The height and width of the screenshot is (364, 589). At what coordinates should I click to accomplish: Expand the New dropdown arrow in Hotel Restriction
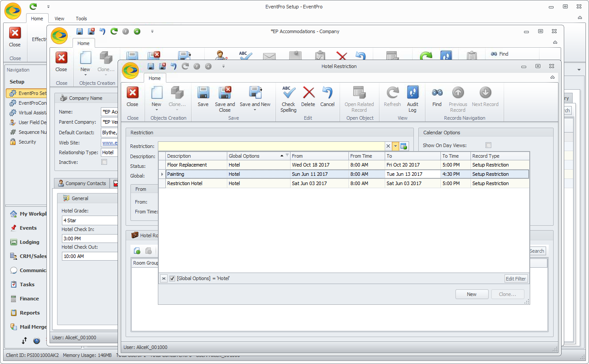157,110
